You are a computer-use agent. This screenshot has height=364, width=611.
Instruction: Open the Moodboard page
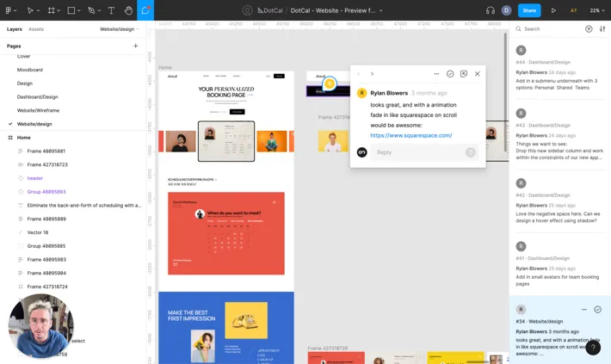30,70
